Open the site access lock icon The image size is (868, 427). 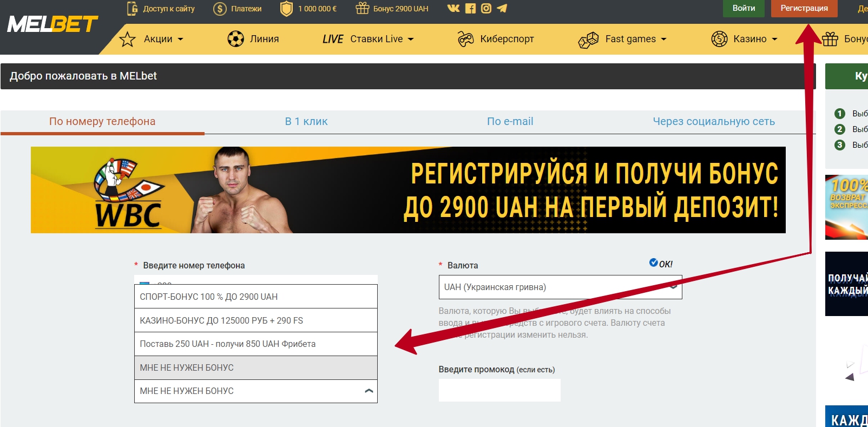132,9
